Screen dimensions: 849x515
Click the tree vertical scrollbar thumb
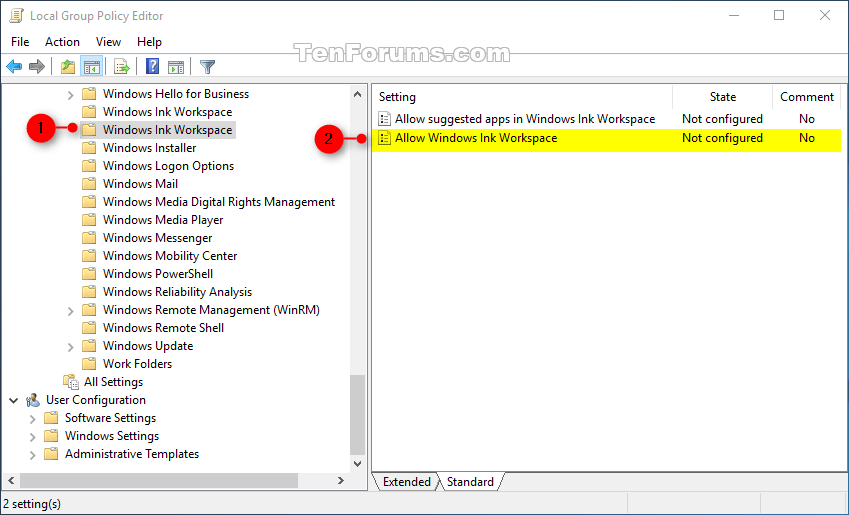357,415
